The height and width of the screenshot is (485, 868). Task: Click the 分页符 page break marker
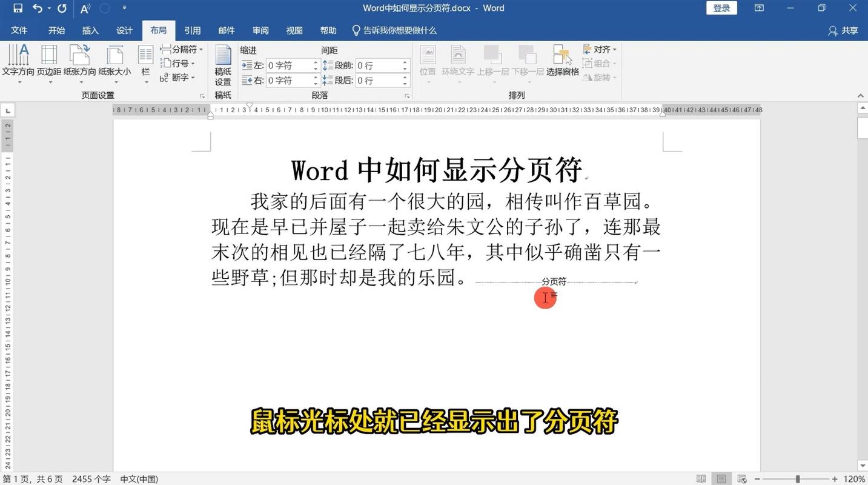(554, 282)
